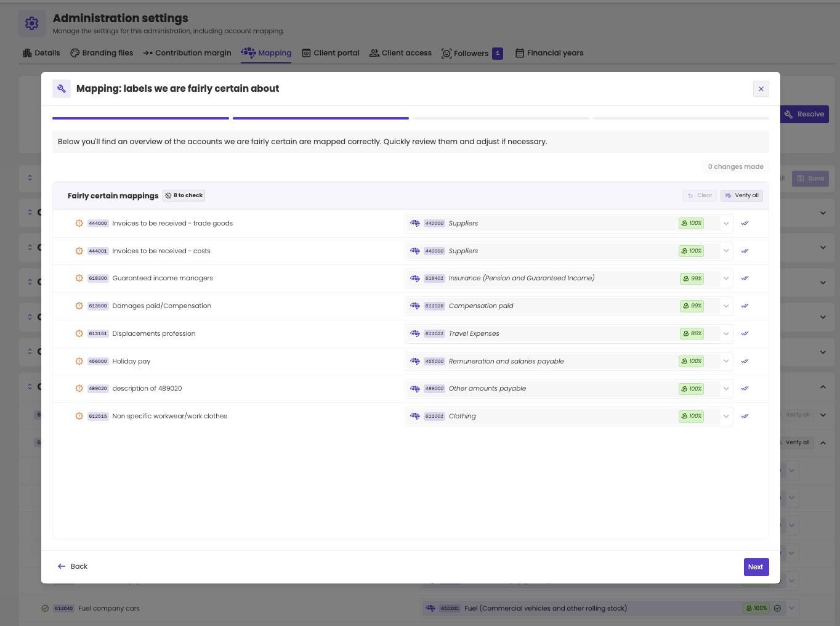Click the status icon beside account 444001
The width and height of the screenshot is (840, 626).
tap(79, 251)
